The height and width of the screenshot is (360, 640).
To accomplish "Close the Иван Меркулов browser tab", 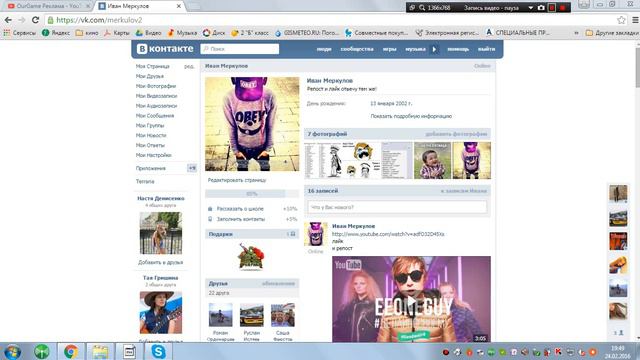I will (178, 6).
